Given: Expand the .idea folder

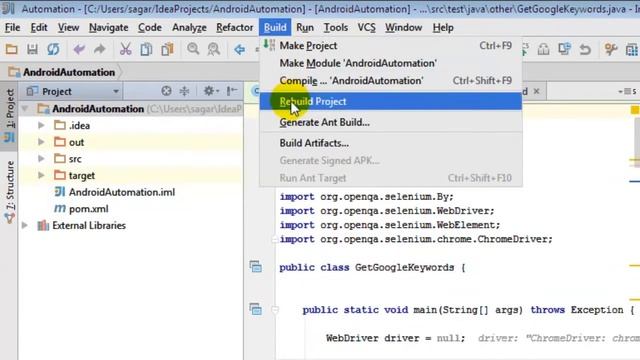Looking at the screenshot, I should click(x=41, y=125).
